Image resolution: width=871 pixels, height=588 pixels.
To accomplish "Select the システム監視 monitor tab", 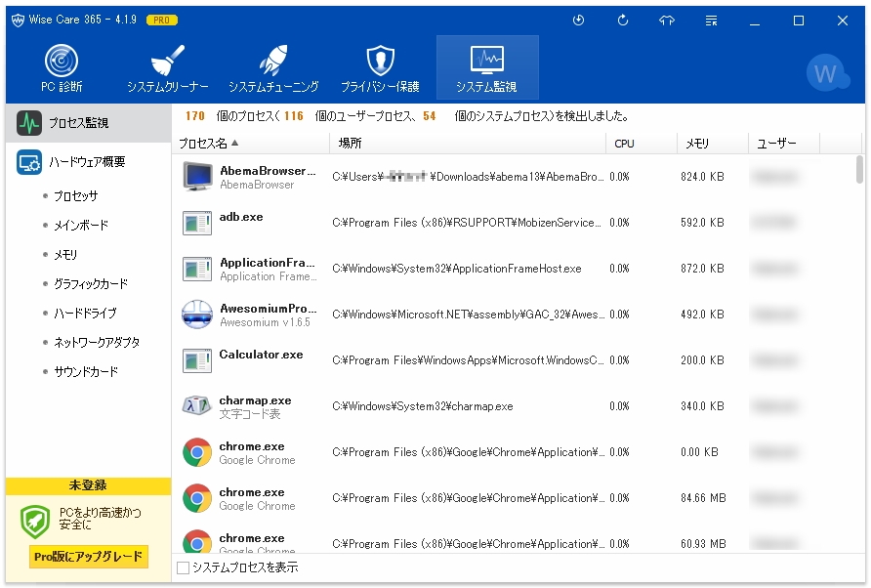I will click(487, 67).
